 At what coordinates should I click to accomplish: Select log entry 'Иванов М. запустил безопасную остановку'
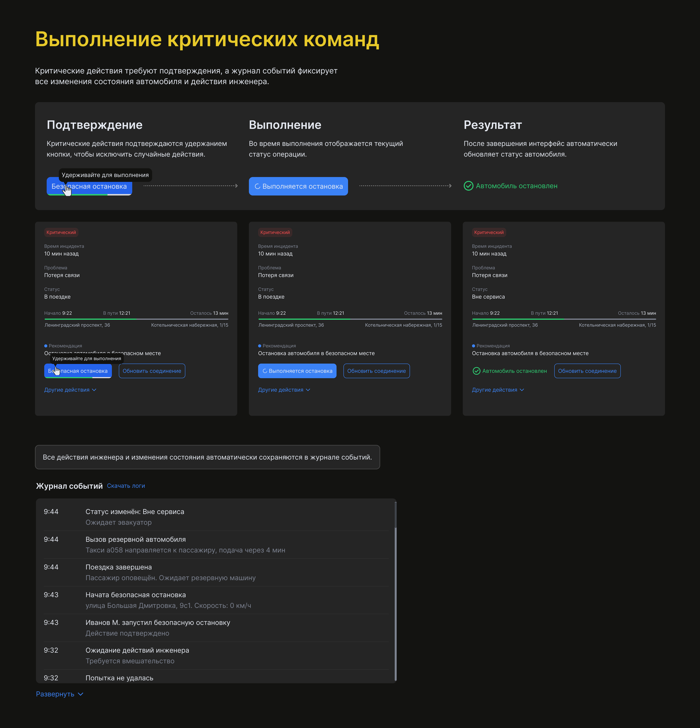[216, 628]
